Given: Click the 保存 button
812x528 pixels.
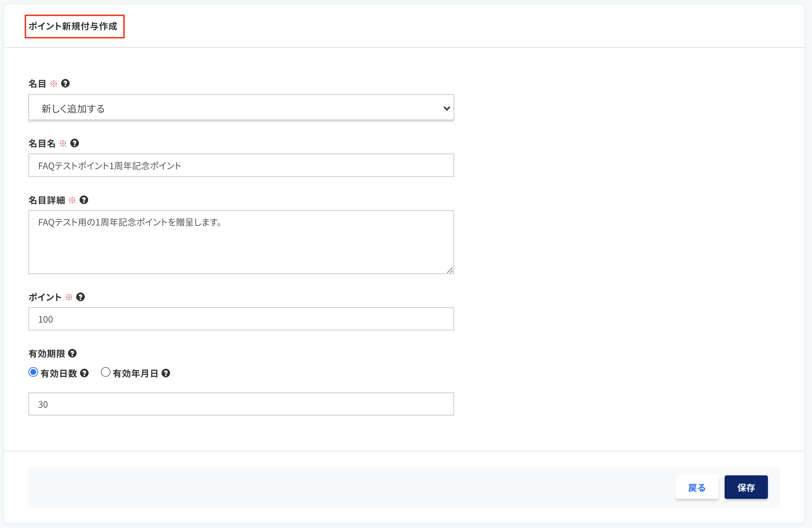Looking at the screenshot, I should tap(746, 487).
